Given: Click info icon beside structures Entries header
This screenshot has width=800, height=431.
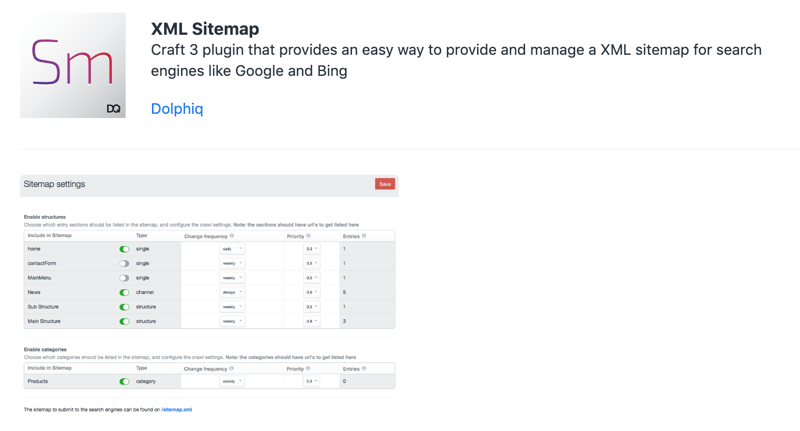Looking at the screenshot, I should click(x=364, y=236).
